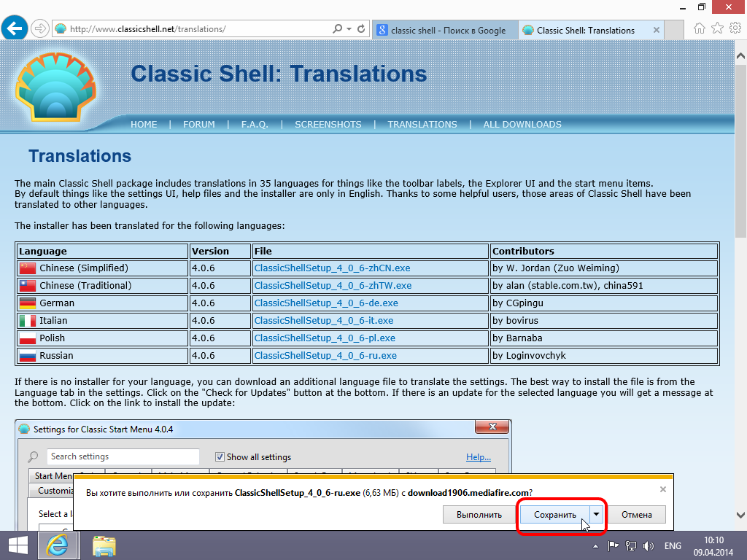Download ClassicShellSetup_4_0_6-pl.exe link

[x=325, y=338]
